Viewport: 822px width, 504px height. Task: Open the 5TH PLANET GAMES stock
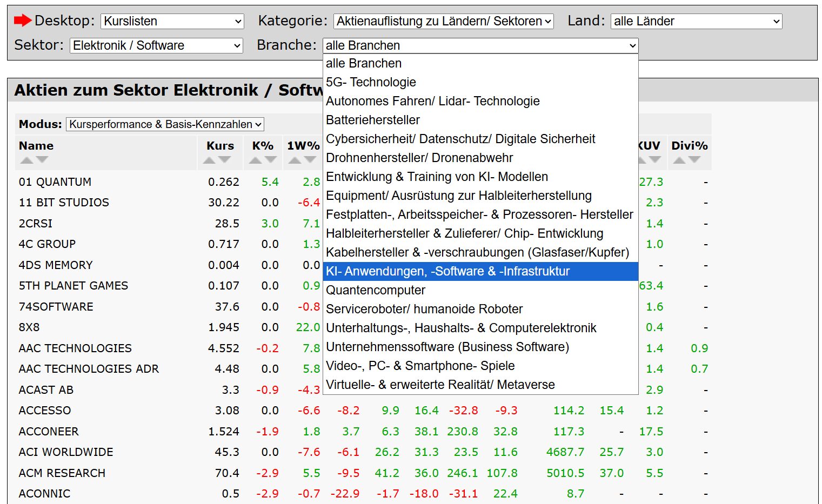(73, 286)
